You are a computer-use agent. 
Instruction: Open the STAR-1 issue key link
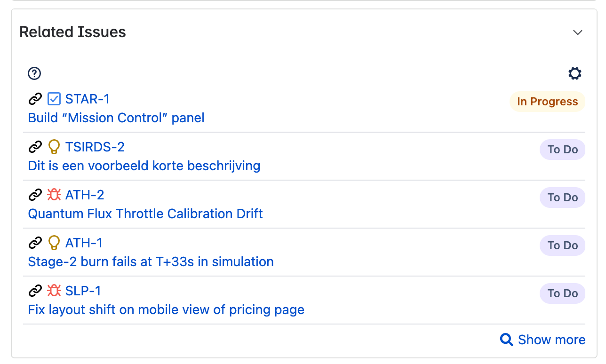point(88,99)
